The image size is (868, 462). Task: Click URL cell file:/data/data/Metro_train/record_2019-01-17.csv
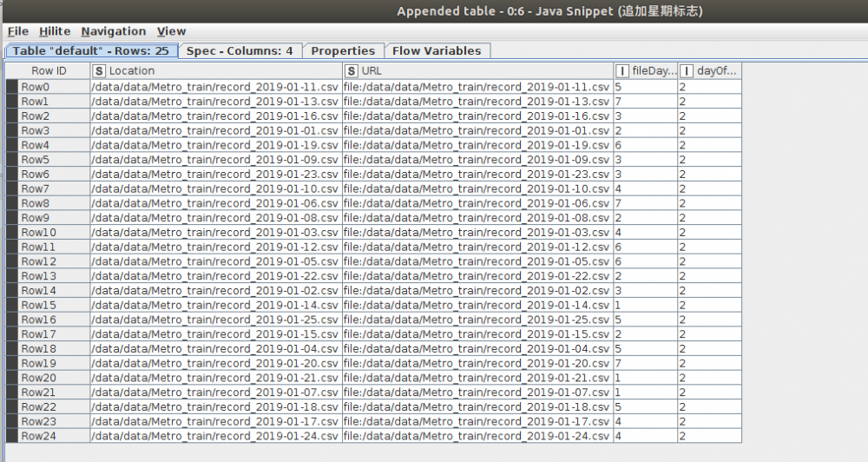478,421
